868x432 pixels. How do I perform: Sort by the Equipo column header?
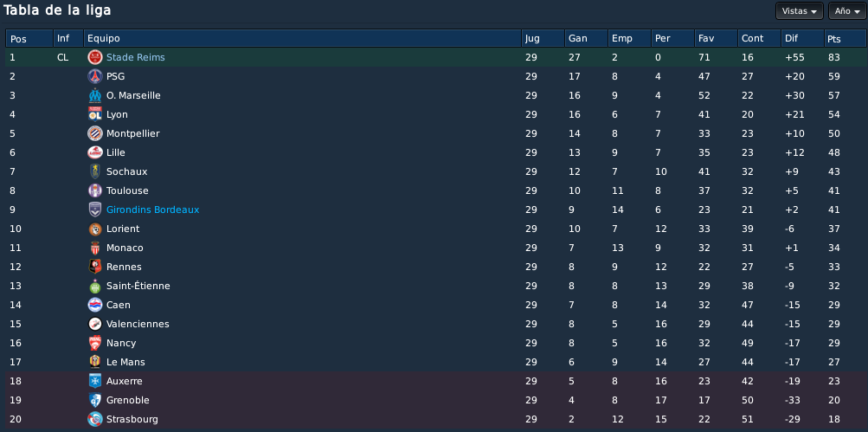pos(302,38)
